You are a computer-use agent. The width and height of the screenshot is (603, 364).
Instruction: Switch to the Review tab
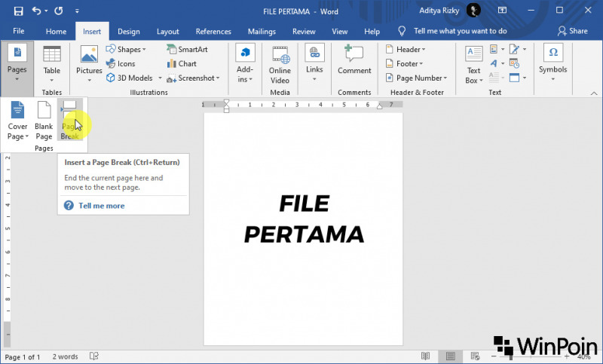(x=304, y=32)
